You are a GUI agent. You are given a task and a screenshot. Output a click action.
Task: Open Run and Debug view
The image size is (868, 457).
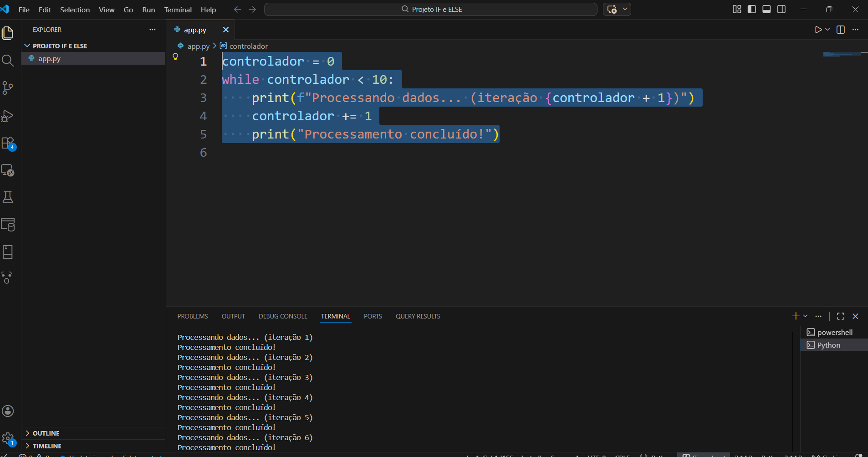point(8,116)
